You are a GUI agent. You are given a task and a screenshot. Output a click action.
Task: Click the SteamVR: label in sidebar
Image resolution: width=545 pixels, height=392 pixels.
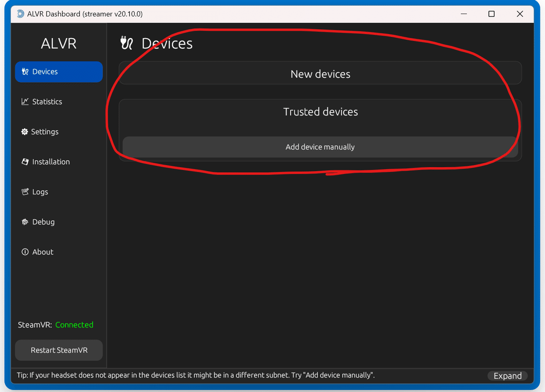point(35,325)
